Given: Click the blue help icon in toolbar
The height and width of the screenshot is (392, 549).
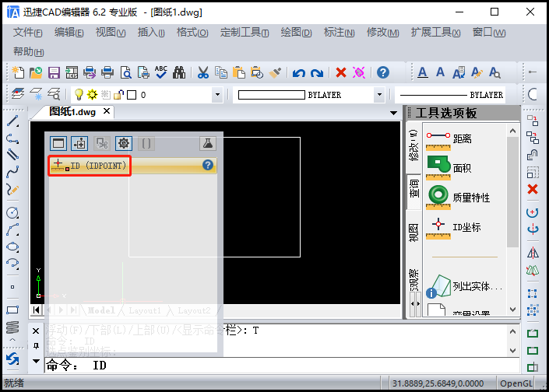Looking at the screenshot, I should pyautogui.click(x=383, y=73).
